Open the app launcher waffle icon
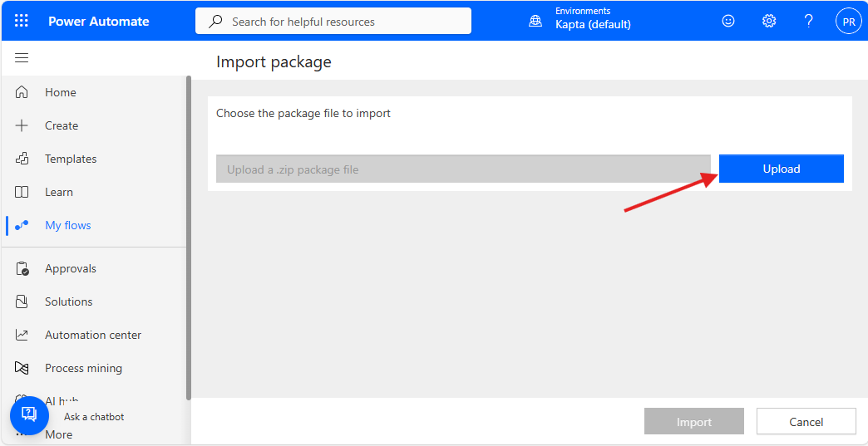The width and height of the screenshot is (868, 446). tap(22, 21)
